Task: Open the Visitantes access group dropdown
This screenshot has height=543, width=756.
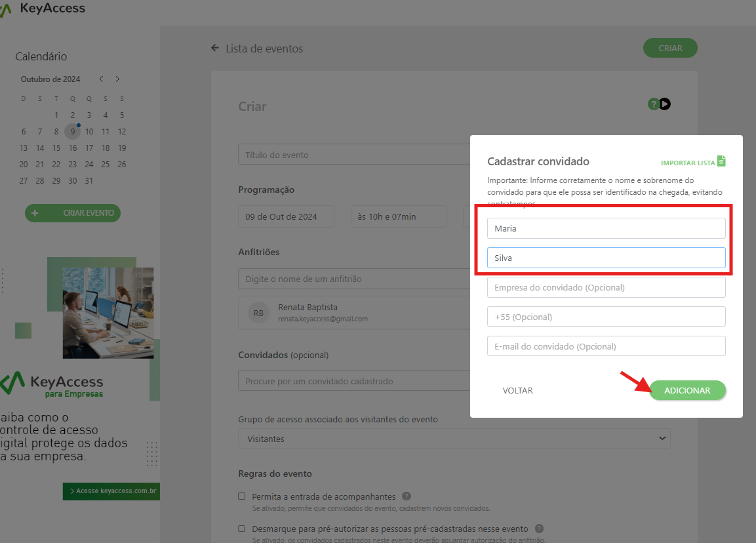Action: pyautogui.click(x=454, y=439)
